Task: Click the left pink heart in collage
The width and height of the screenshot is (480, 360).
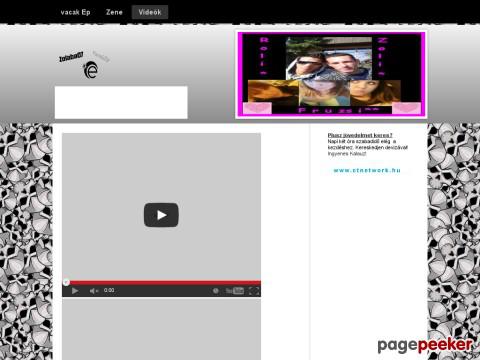Action: 257,108
